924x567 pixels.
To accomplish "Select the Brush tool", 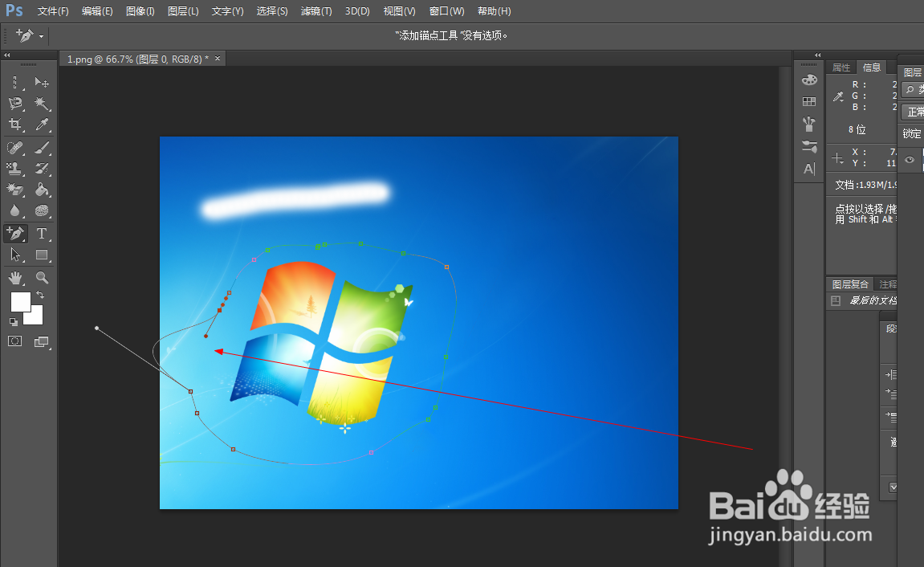I will tap(41, 147).
